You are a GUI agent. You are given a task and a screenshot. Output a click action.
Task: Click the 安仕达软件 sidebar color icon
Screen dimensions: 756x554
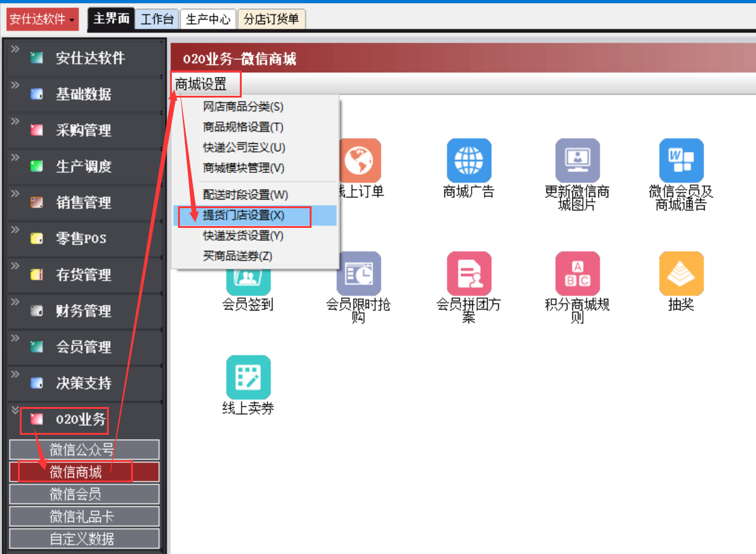[37, 59]
